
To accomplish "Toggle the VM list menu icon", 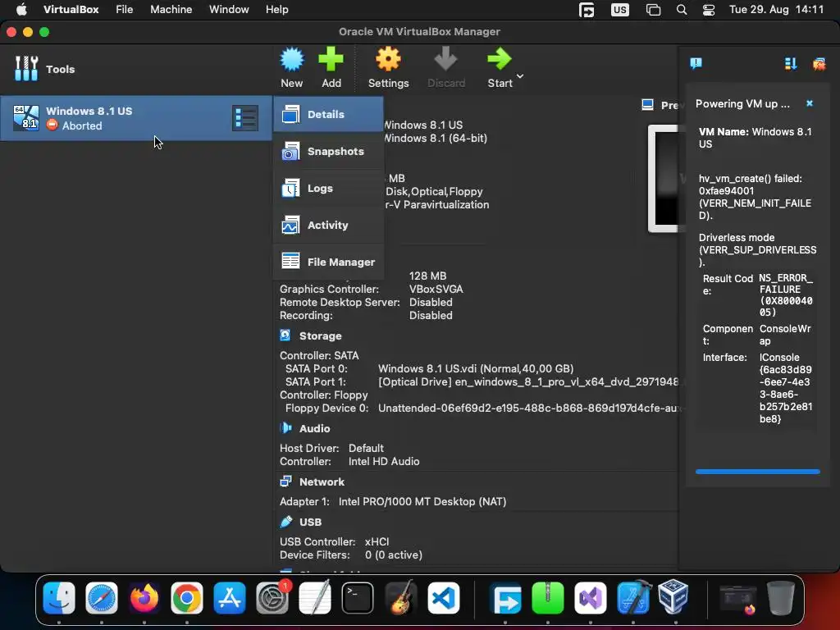I will [x=244, y=118].
